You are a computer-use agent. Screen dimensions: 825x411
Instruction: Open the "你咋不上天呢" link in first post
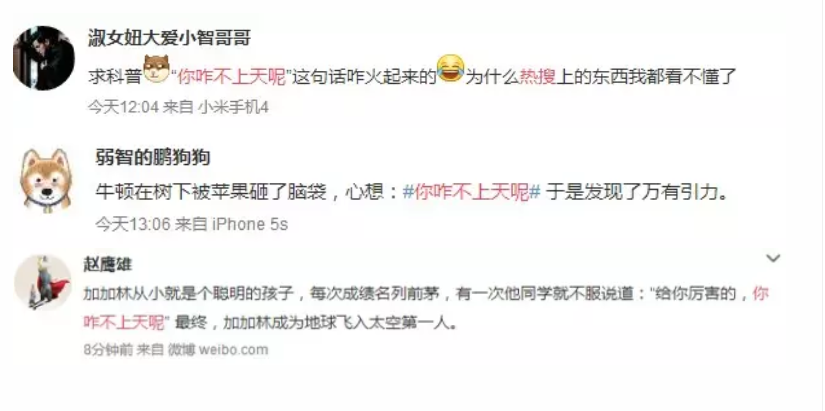pos(232,78)
